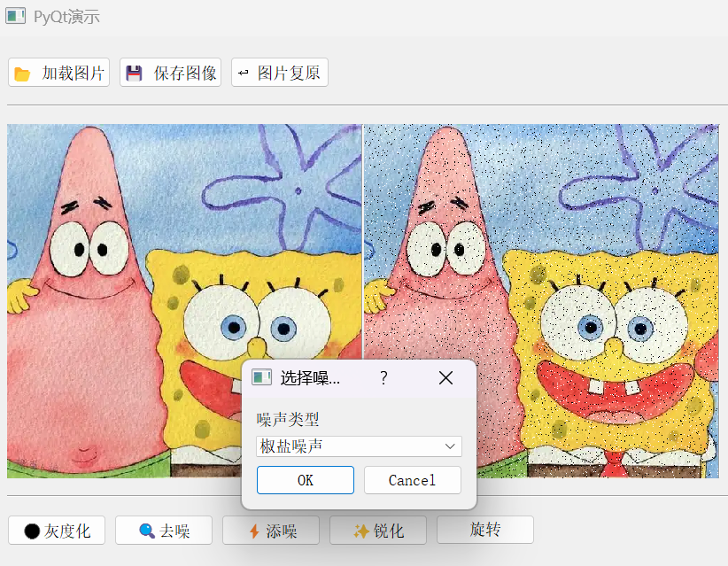Screen dimensions: 728x566
Task: Click the 噪声类型 label in the dialog
Action: click(288, 419)
